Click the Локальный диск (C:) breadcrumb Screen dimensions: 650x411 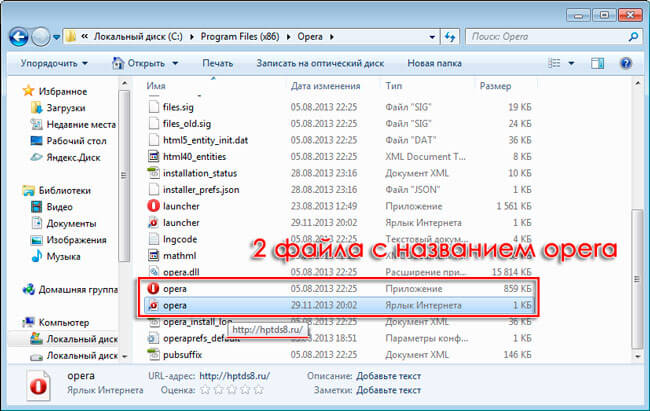[x=138, y=36]
